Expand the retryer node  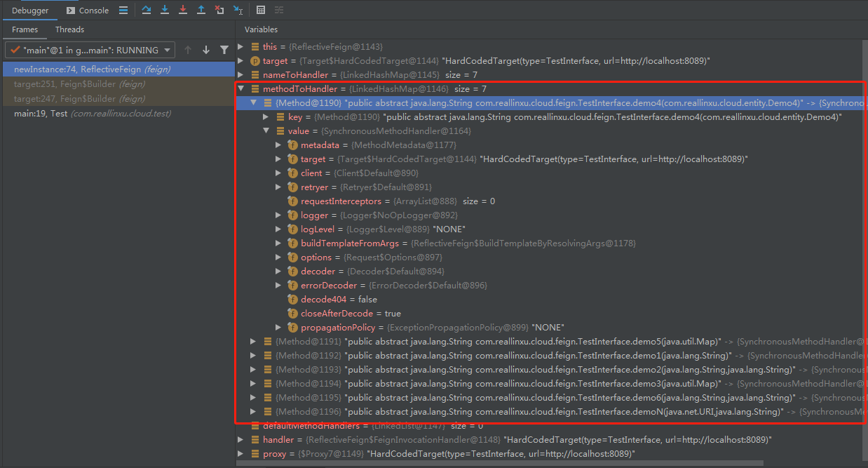tap(278, 187)
